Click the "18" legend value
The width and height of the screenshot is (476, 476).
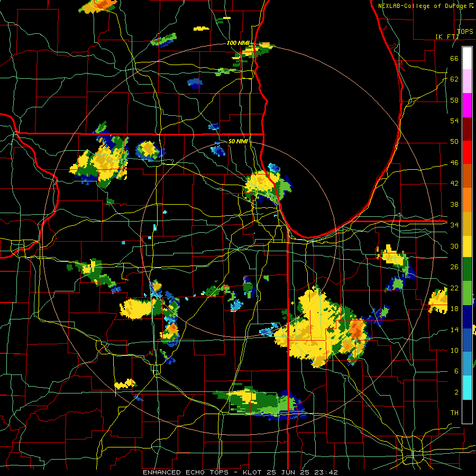454,309
